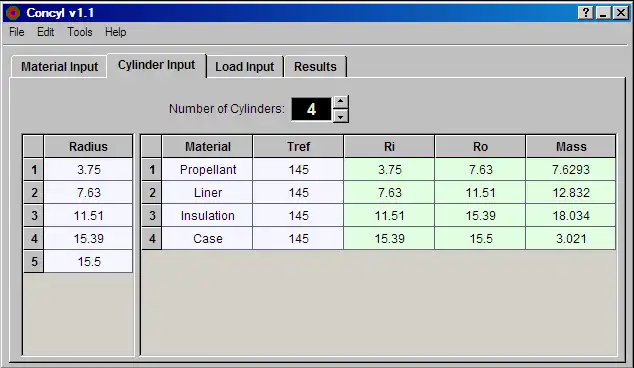
Task: Click Tref value 145 in Case row
Action: coord(298,239)
